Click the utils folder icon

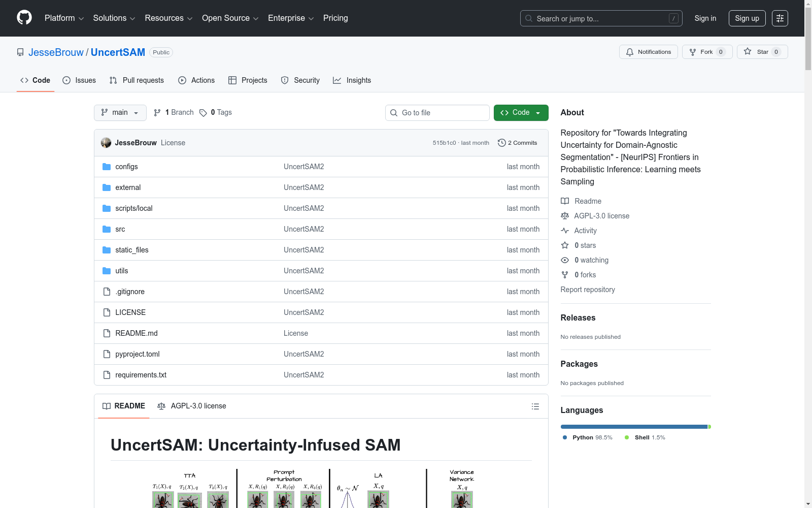(107, 271)
